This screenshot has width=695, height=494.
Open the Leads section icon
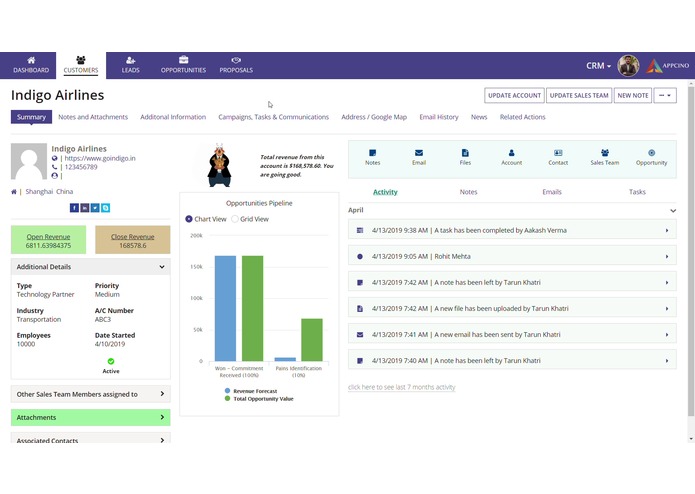[130, 60]
